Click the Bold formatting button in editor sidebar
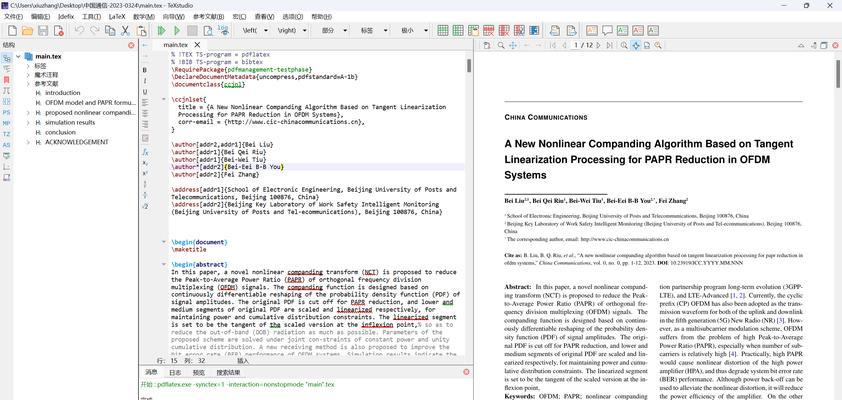The width and height of the screenshot is (842, 400). [145, 70]
